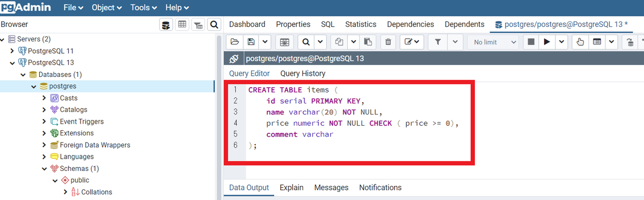Switch to the Data Output tab
This screenshot has height=200, width=644.
(249, 188)
